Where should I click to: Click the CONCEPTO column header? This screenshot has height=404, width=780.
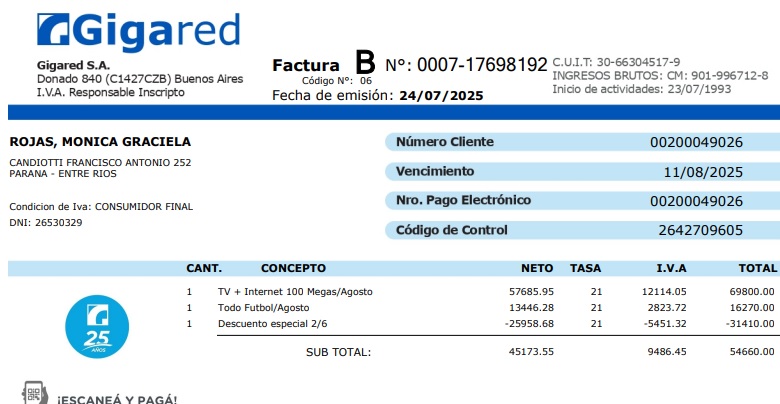click(293, 268)
